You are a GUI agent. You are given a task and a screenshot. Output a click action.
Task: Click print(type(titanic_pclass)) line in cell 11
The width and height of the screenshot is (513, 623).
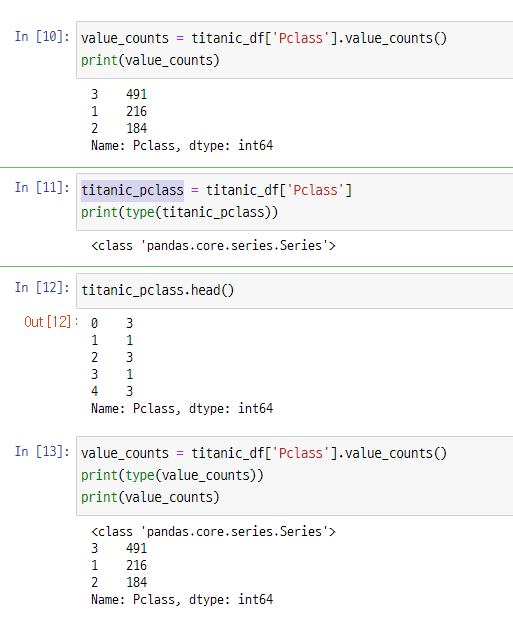click(x=180, y=213)
